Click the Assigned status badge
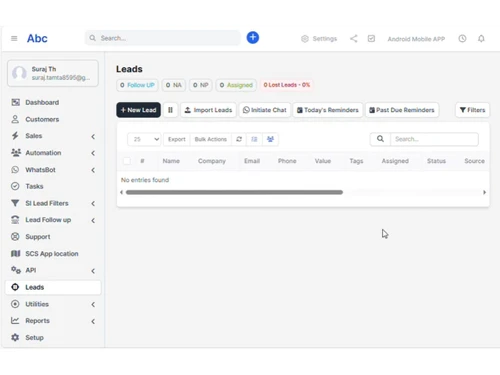This screenshot has width=500, height=375. point(236,85)
